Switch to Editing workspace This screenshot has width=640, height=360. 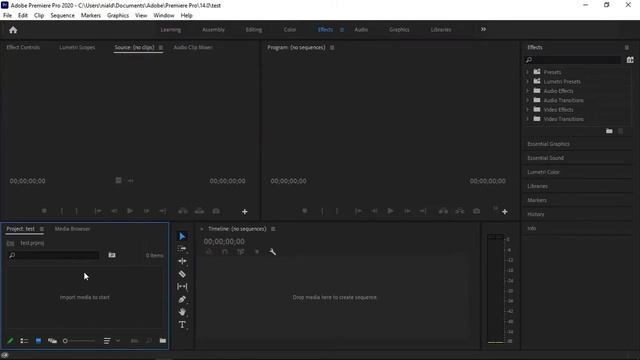[x=253, y=29]
